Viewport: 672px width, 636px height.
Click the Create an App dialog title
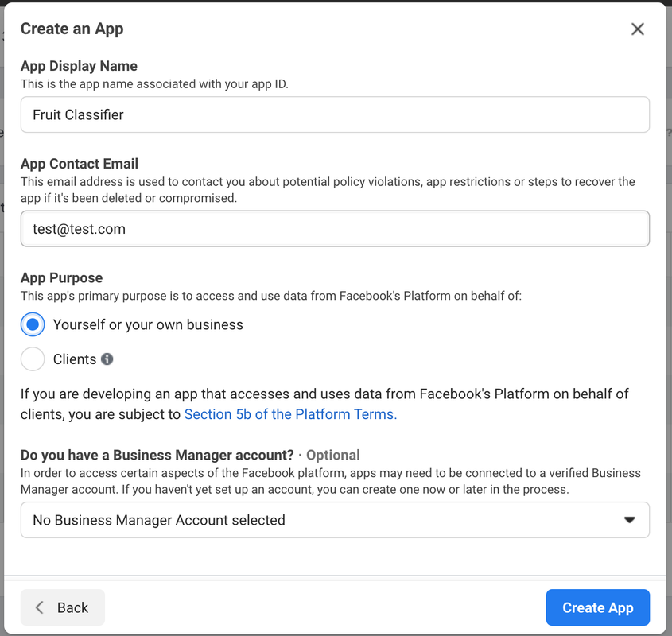tap(72, 29)
